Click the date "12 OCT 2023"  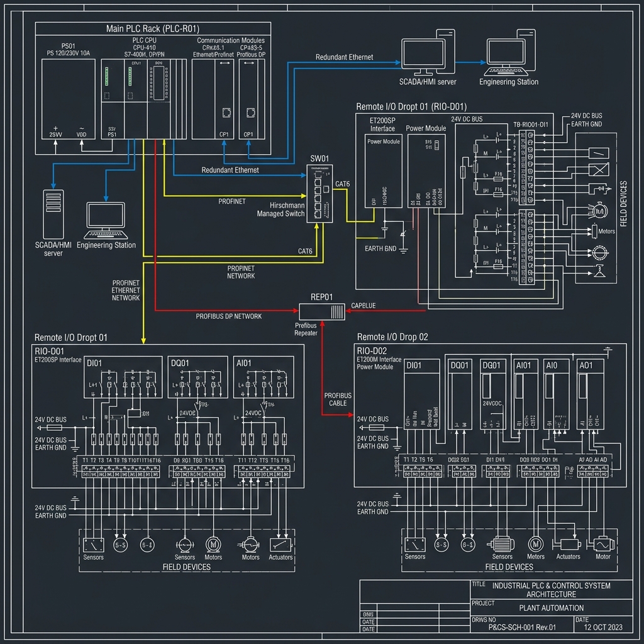pyautogui.click(x=603, y=627)
